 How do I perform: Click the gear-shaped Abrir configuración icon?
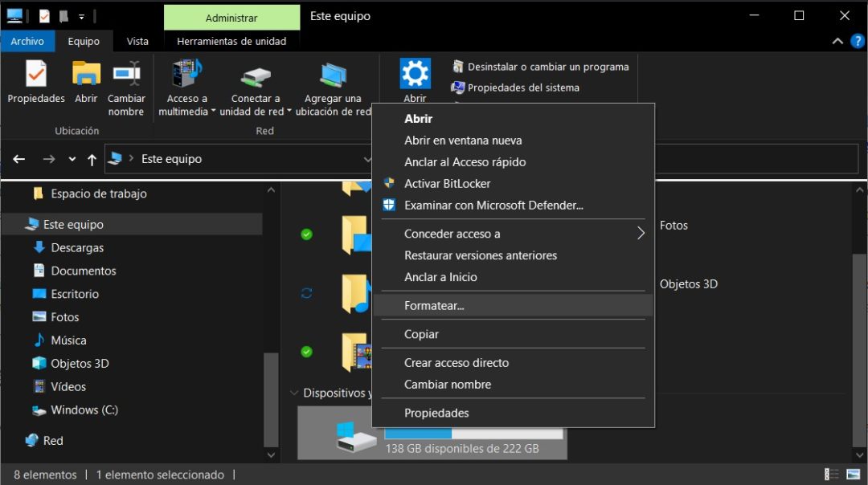click(415, 73)
